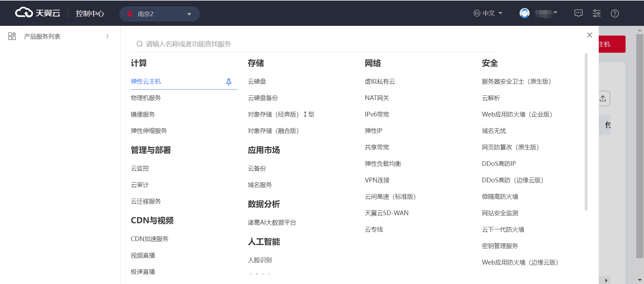Click the upload icon on right edge
The image size is (644, 284).
point(603,98)
